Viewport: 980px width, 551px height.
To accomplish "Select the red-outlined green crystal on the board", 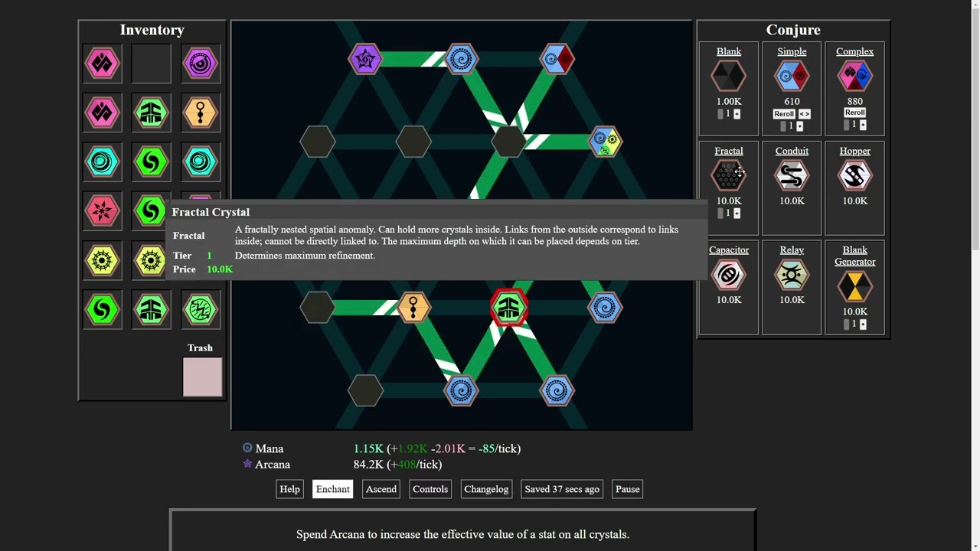I will click(x=509, y=308).
